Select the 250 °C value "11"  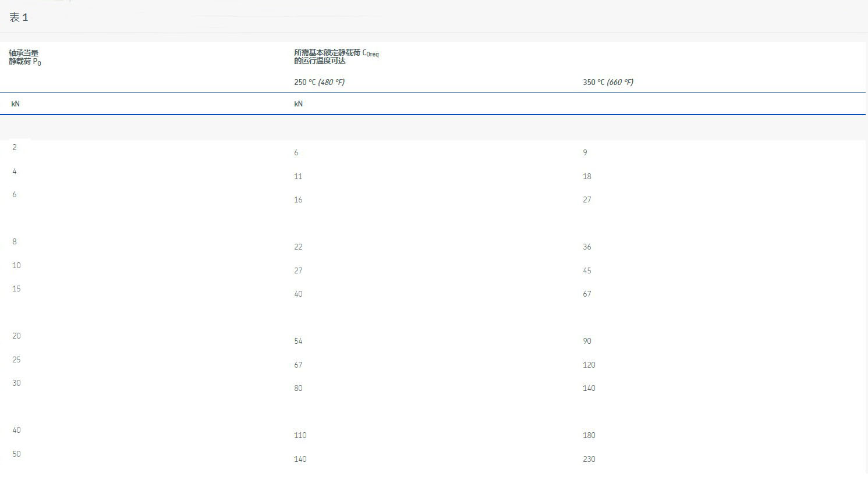pos(298,176)
